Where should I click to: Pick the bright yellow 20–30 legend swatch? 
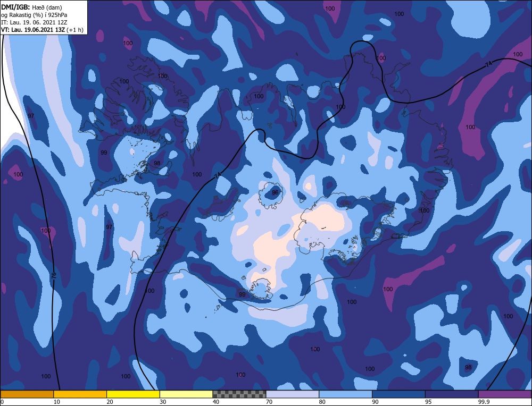(x=133, y=394)
